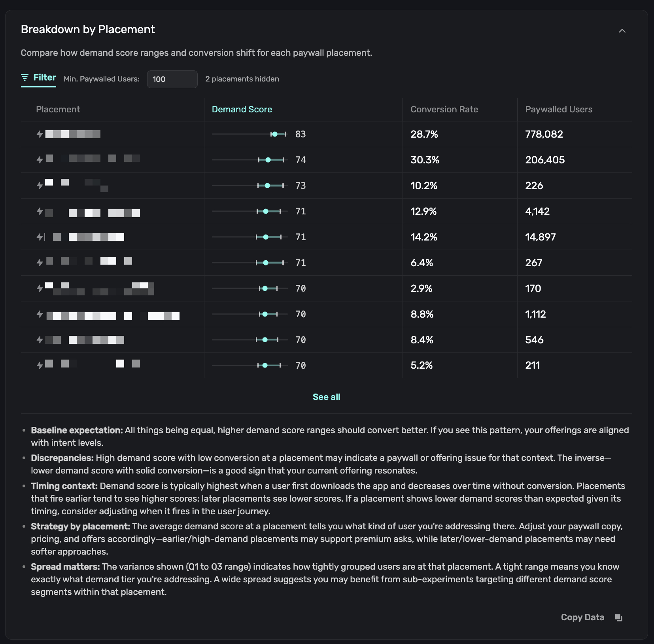The image size is (654, 644).
Task: Click the Min. Paywalled Users input field
Action: coord(172,79)
